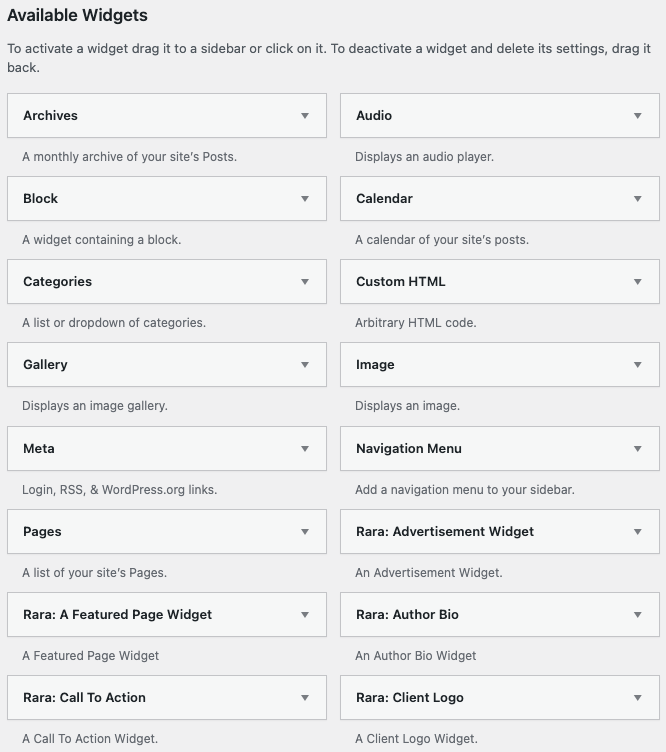Expand the Archives widget arrow
This screenshot has width=666, height=752.
[x=305, y=116]
